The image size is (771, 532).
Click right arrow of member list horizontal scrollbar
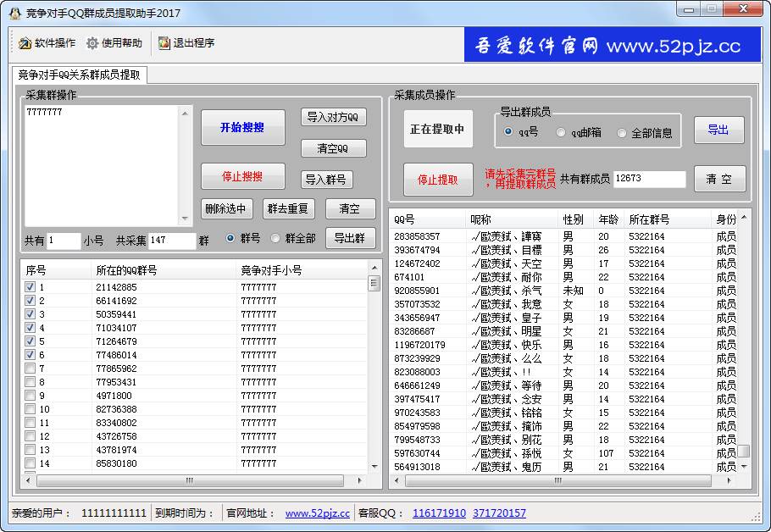click(x=729, y=480)
